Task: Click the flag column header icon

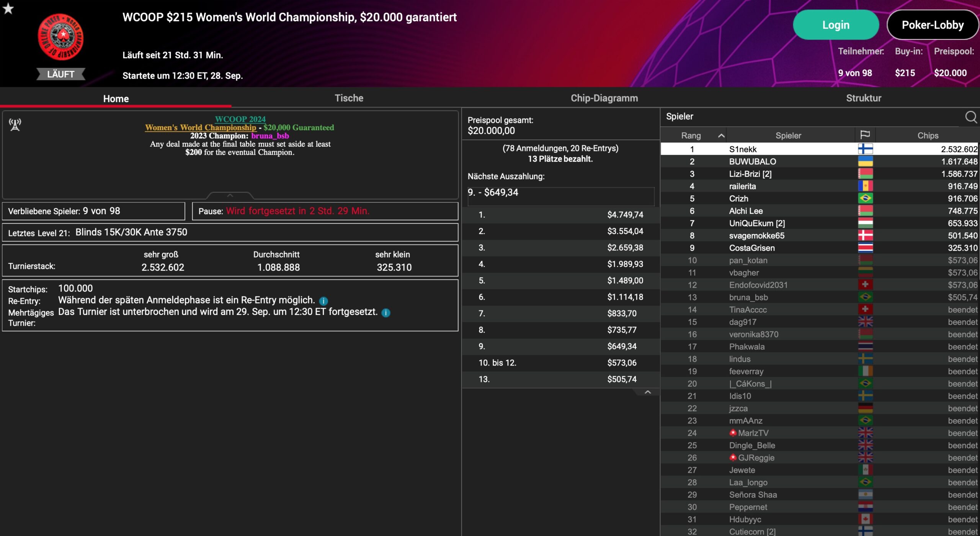Action: coord(865,135)
